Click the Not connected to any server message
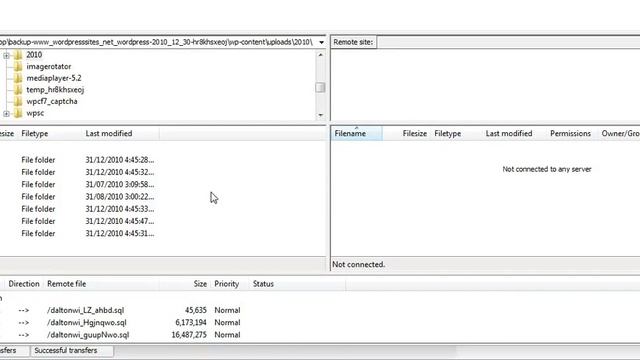 (x=547, y=169)
